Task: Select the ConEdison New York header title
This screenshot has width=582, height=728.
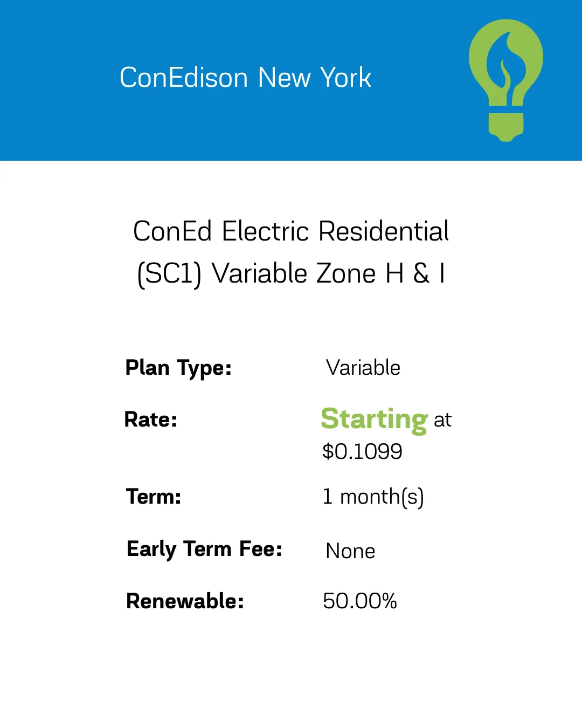Action: point(245,77)
